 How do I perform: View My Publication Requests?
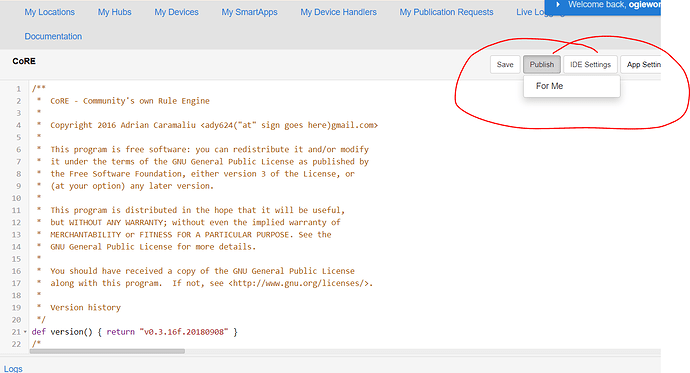446,12
